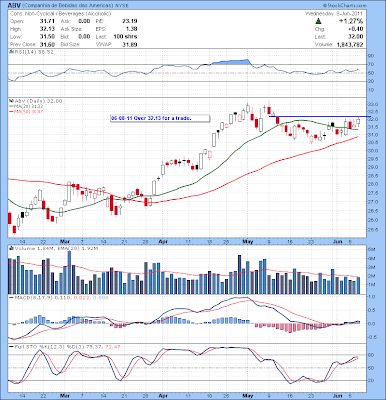This screenshot has width=386, height=400.
Task: Click the StockCharts.com copyright text
Action: click(x=344, y=6)
